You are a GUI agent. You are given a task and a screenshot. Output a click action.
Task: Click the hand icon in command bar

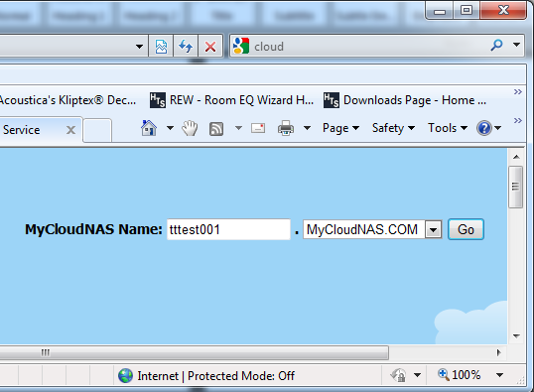click(x=190, y=128)
